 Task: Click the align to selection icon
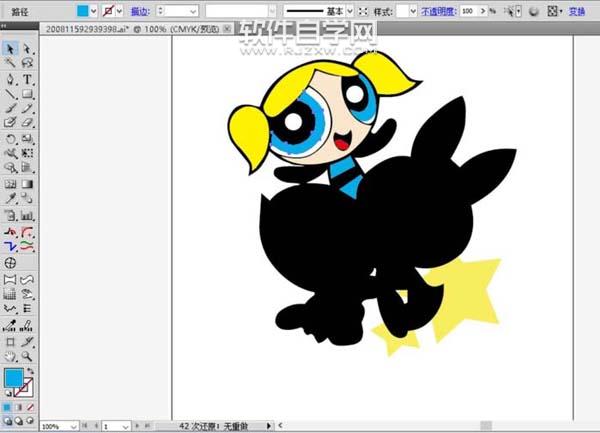(x=554, y=11)
